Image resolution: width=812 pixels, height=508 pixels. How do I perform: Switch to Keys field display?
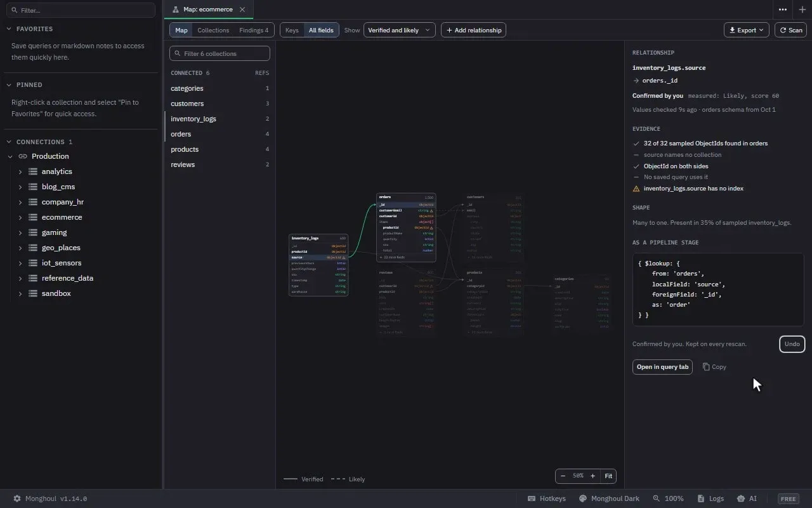tap(292, 30)
